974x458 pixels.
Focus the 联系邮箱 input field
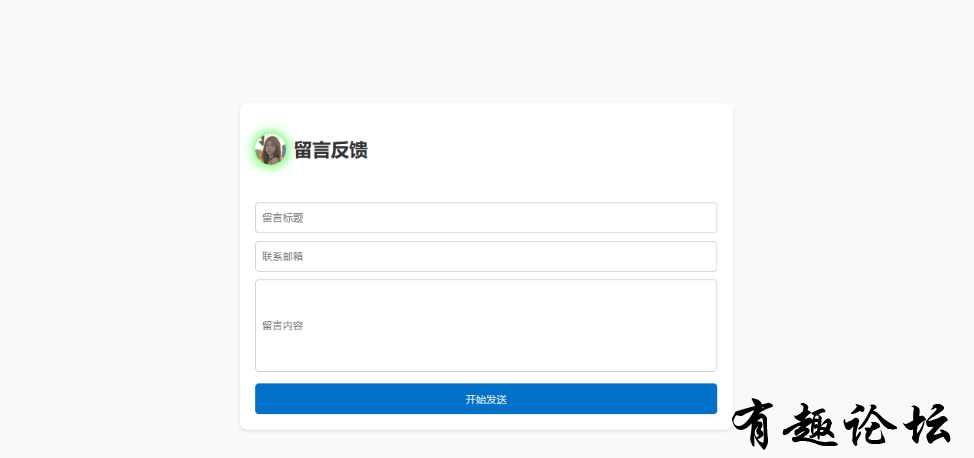point(486,256)
